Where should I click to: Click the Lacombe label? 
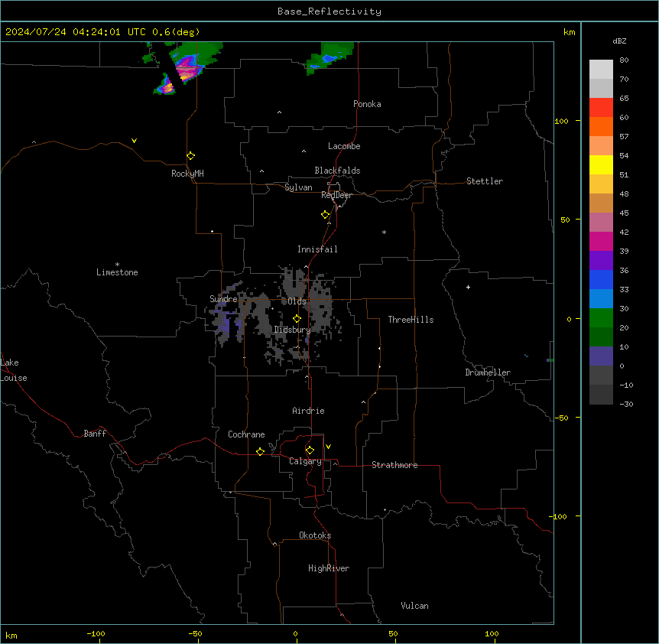[344, 146]
